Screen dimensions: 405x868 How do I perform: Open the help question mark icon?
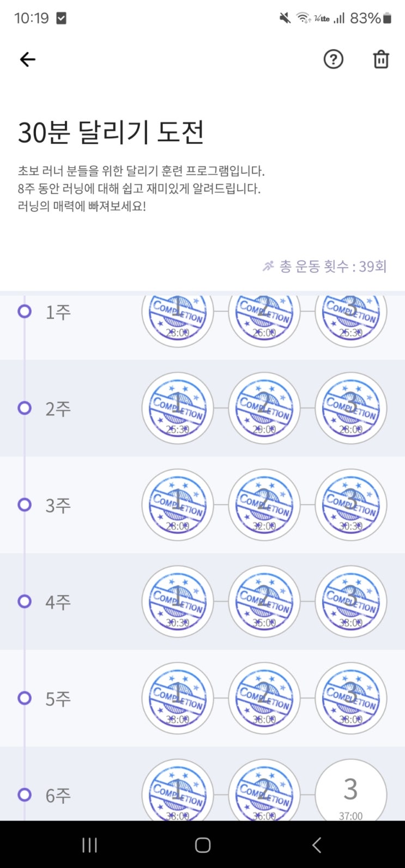333,59
